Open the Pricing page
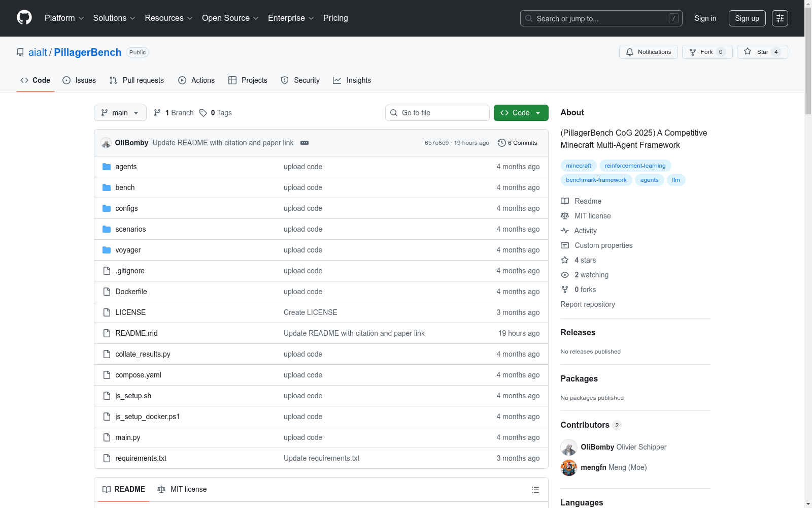Viewport: 812px width, 508px height. coord(335,18)
